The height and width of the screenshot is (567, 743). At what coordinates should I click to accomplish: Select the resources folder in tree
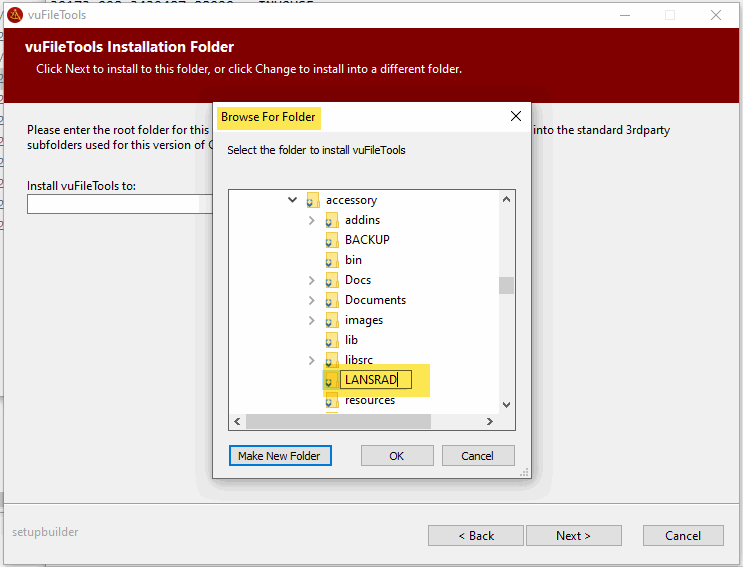point(369,400)
